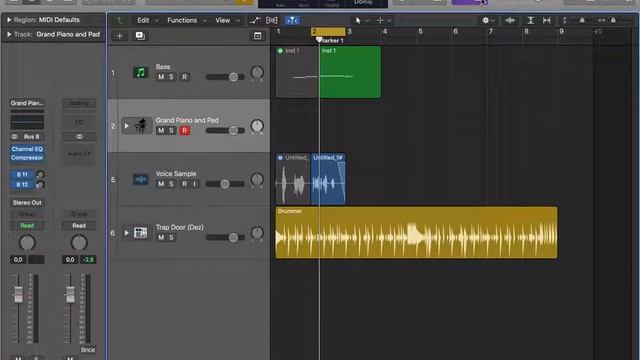Select the marquee command-click tool

[380, 20]
